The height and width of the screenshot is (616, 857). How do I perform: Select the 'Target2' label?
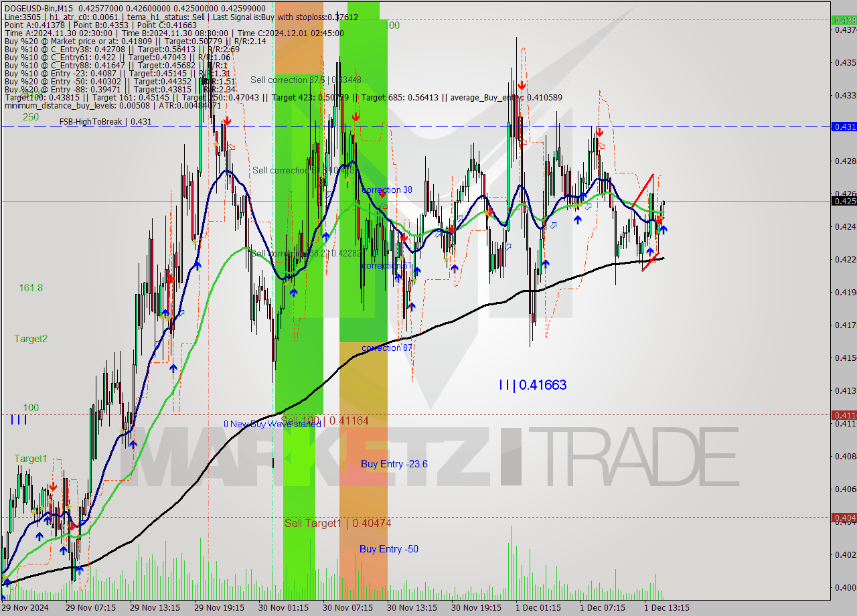click(31, 338)
